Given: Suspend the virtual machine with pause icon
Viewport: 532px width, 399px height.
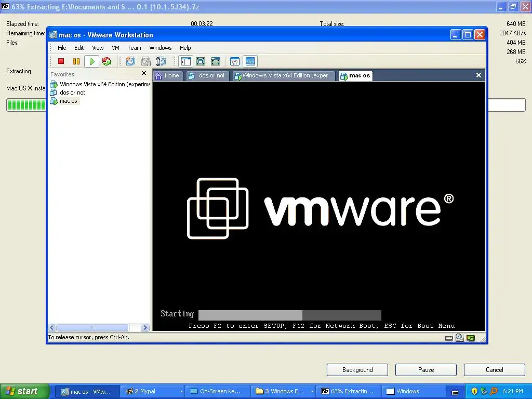Looking at the screenshot, I should pyautogui.click(x=76, y=61).
